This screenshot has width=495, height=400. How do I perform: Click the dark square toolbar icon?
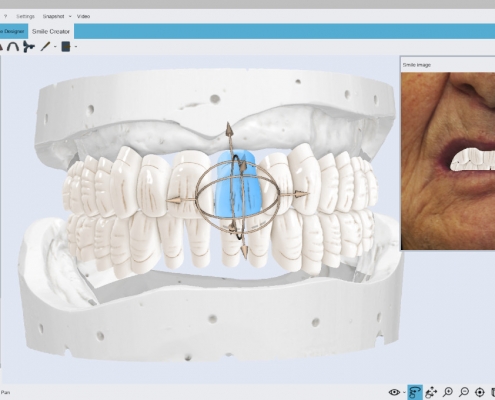coord(66,47)
